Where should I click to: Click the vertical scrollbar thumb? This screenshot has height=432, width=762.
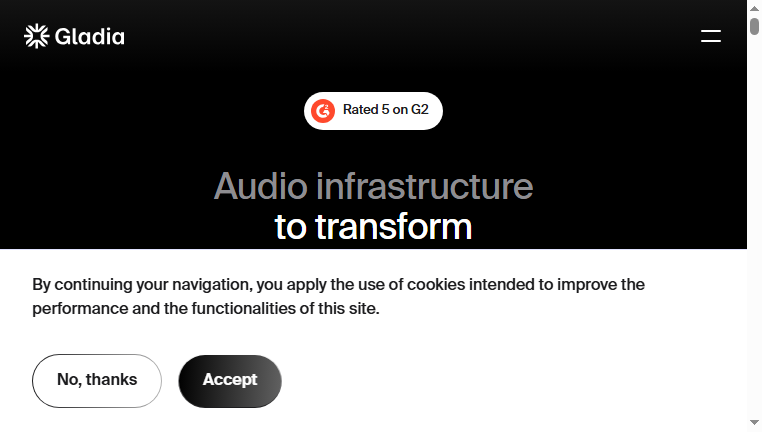click(x=754, y=26)
